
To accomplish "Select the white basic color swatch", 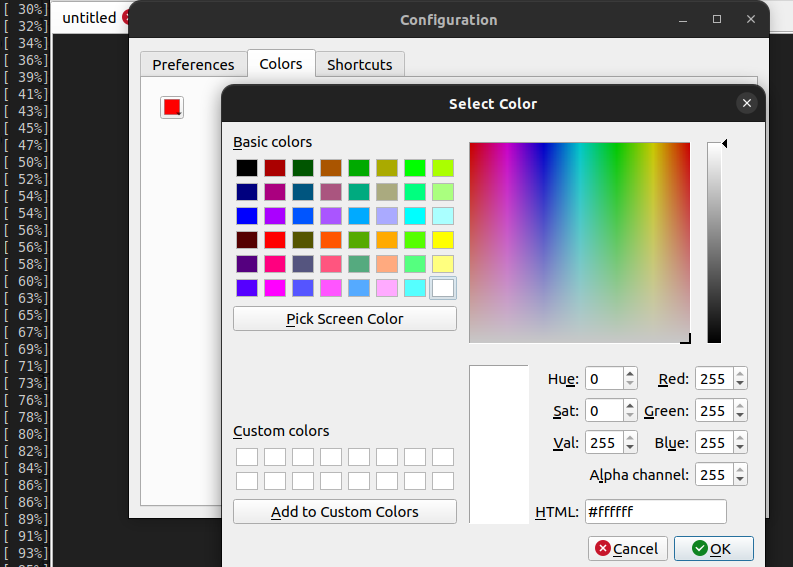I will coord(443,288).
